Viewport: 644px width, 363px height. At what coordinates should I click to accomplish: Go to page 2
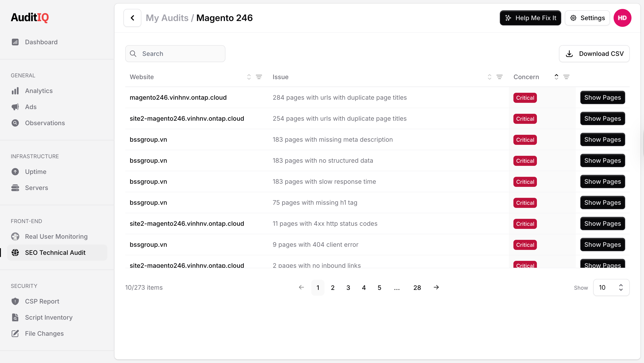click(x=333, y=287)
